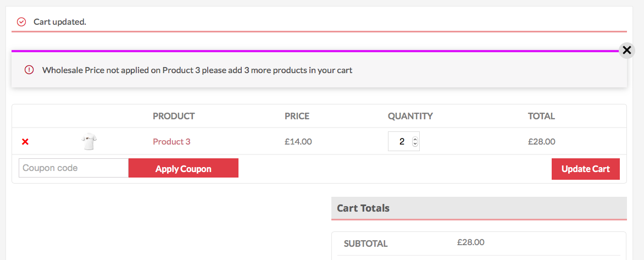Increase Product 3 quantity with up arrow
The image size is (644, 260).
415,140
